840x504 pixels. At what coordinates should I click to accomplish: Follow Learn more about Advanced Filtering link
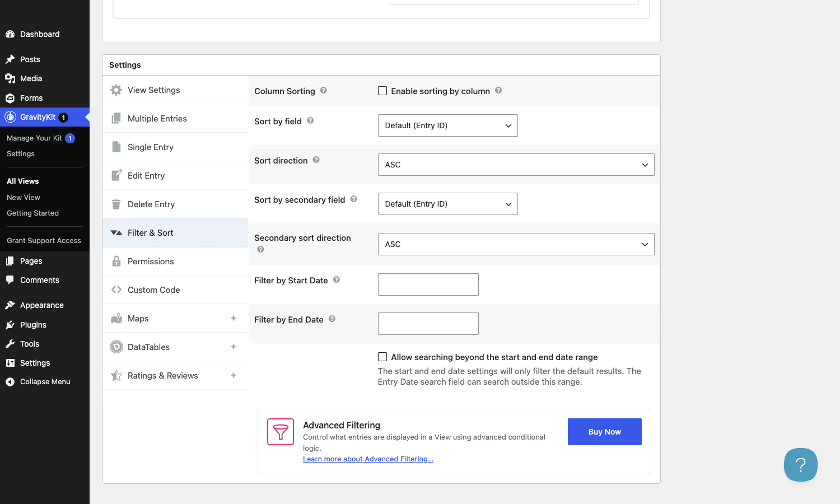(368, 459)
